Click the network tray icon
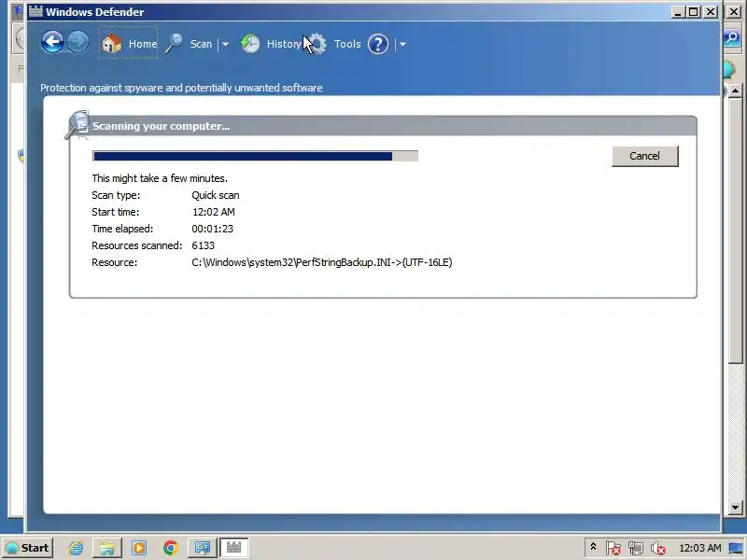Screen dimensions: 747x560 point(636,549)
